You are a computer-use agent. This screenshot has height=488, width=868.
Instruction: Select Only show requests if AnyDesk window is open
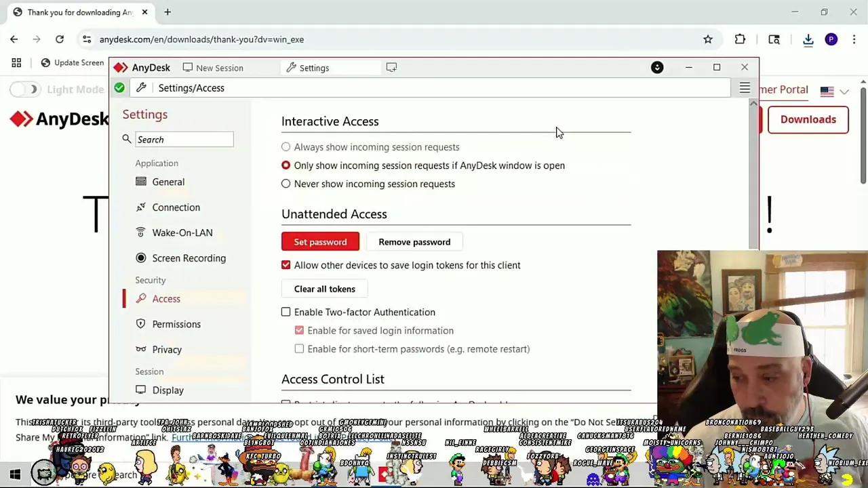pos(285,165)
